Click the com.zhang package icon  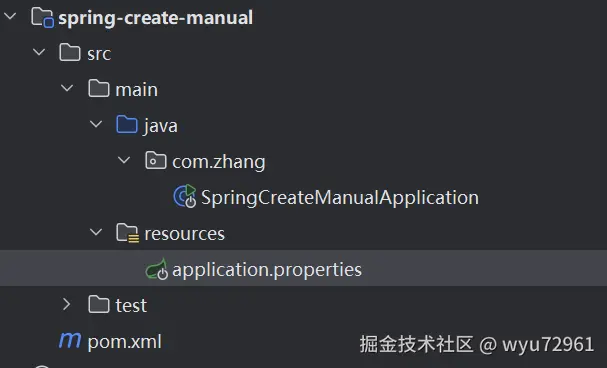click(x=156, y=161)
